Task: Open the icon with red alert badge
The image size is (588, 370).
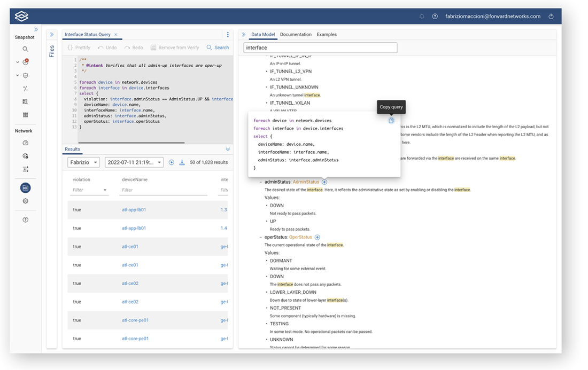Action: click(x=26, y=62)
